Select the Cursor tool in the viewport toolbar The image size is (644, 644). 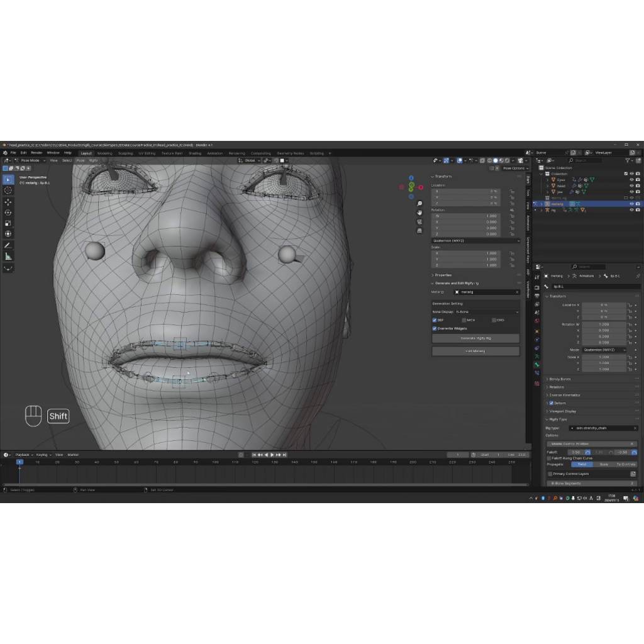point(8,190)
